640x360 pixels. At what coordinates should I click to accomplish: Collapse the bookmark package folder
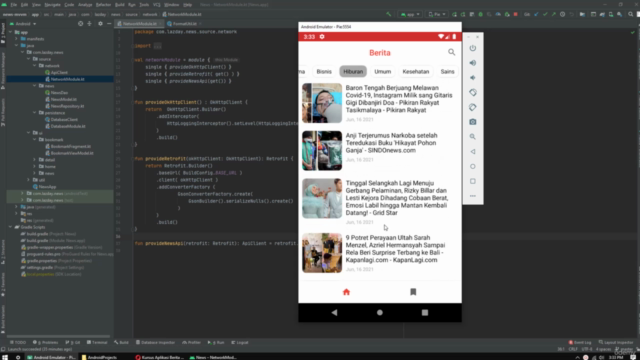click(35, 140)
